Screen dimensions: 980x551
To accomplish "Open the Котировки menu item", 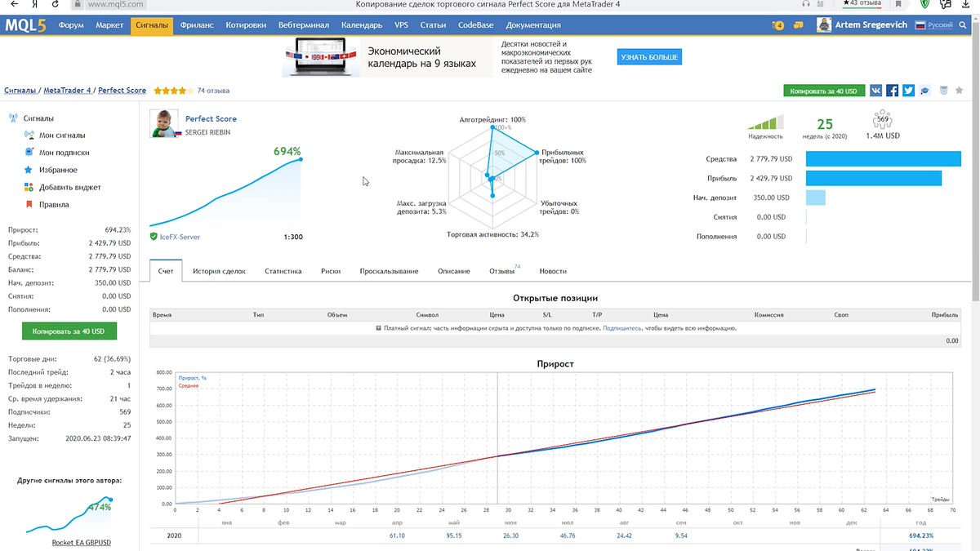I will point(246,25).
